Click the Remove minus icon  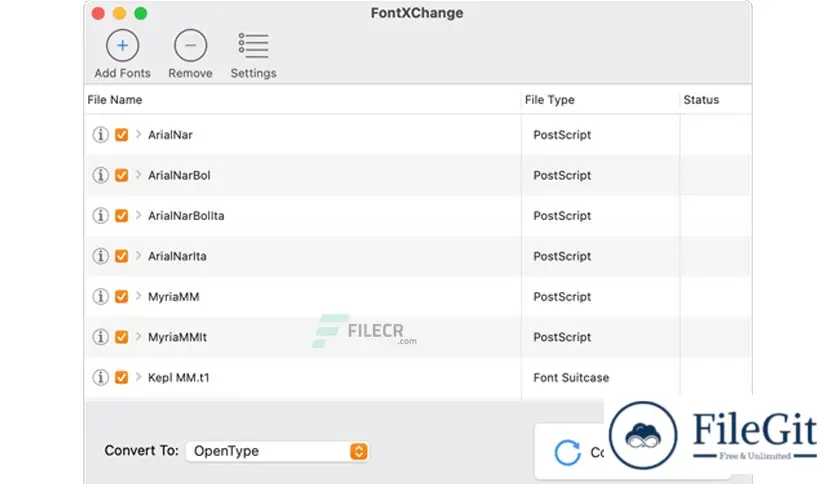(190, 46)
